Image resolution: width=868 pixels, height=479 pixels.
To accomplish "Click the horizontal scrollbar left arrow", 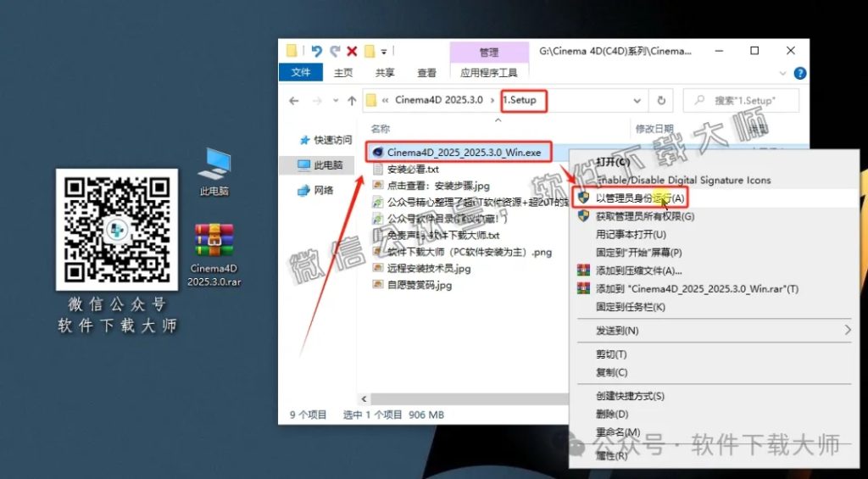I will [364, 398].
